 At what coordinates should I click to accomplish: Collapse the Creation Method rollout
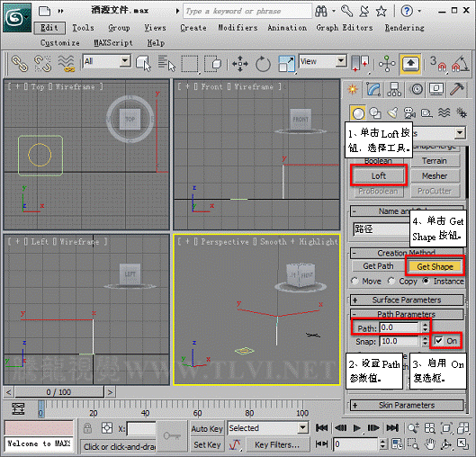[407, 253]
